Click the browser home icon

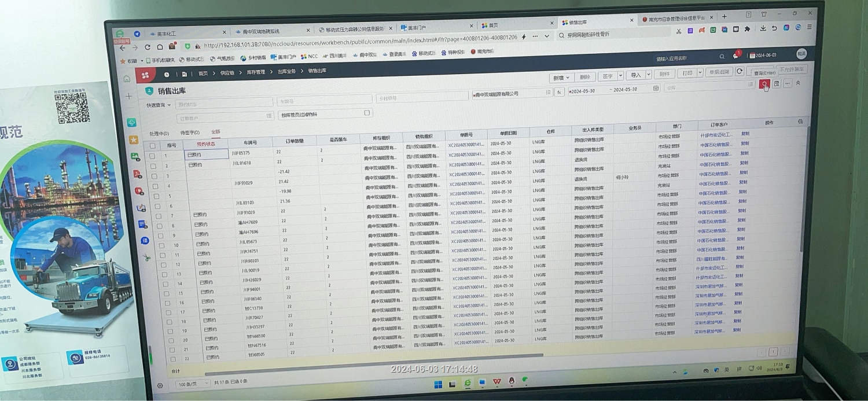point(160,47)
